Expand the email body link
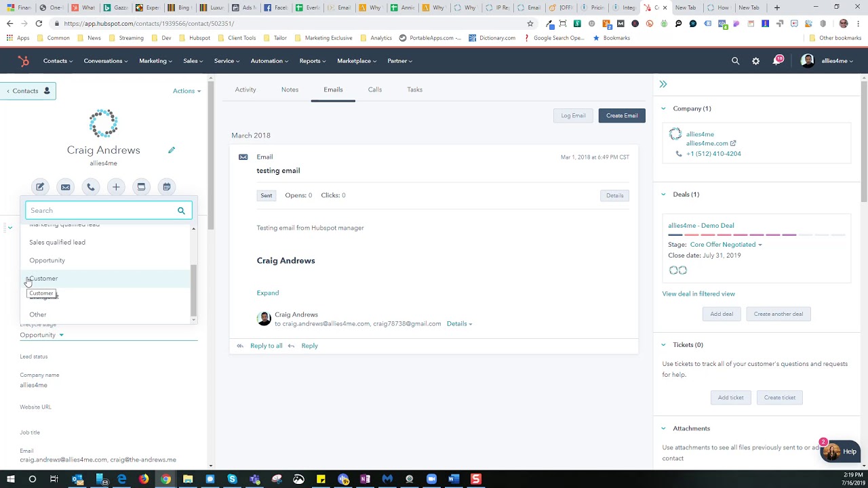The width and height of the screenshot is (868, 488). [x=268, y=293]
